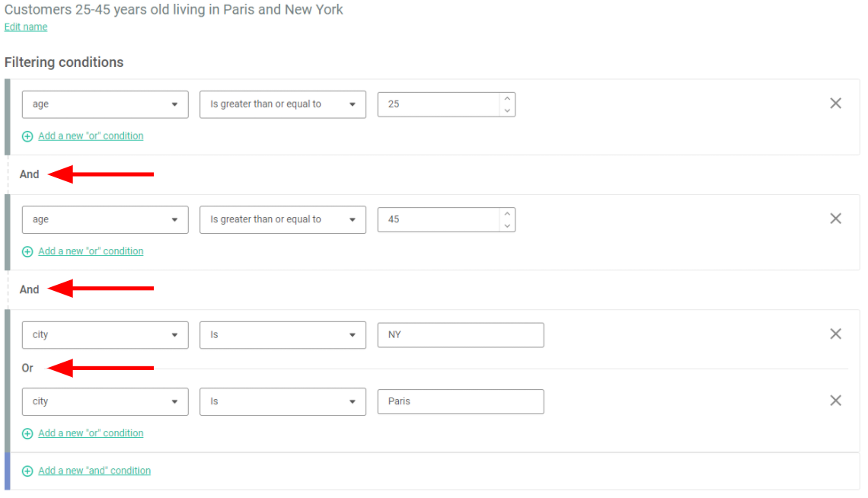This screenshot has height=498, width=868.
Task: Remove the city Paris condition
Action: 835,401
